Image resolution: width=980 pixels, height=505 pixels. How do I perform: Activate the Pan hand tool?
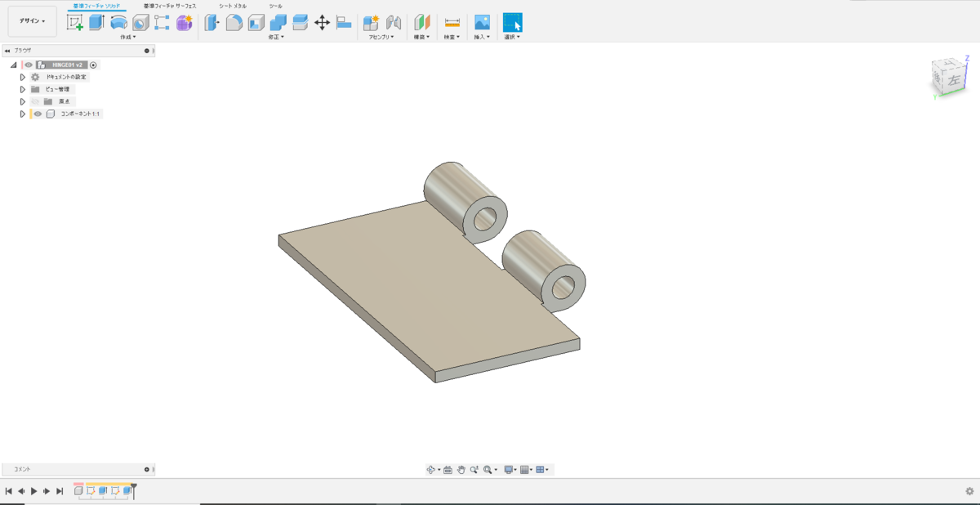[x=461, y=470]
